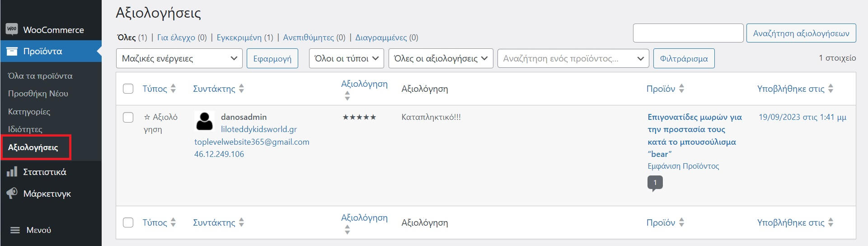Select the danosadmin review row checkbox
Viewport: 868px width, 246px height.
[128, 118]
